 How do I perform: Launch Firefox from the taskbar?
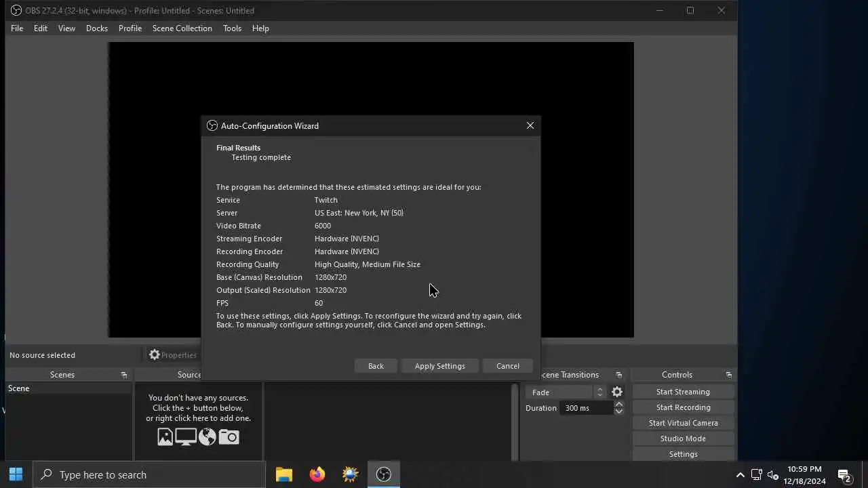point(317,474)
